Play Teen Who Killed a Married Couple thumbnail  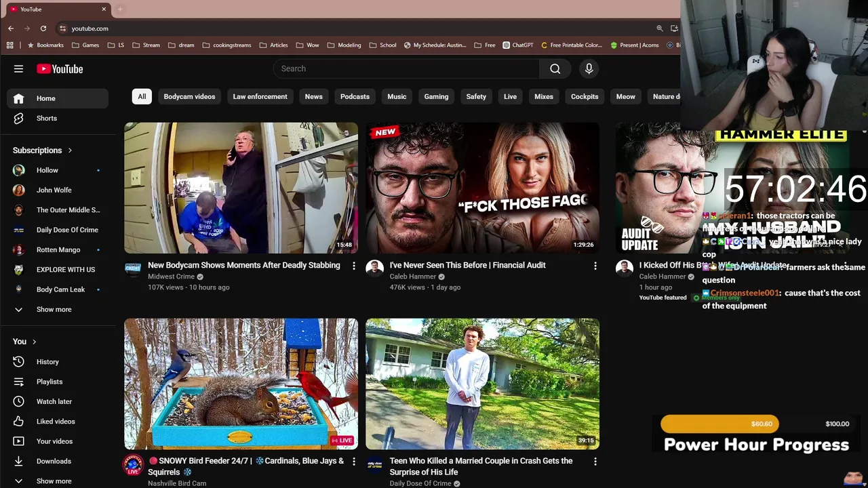click(482, 384)
